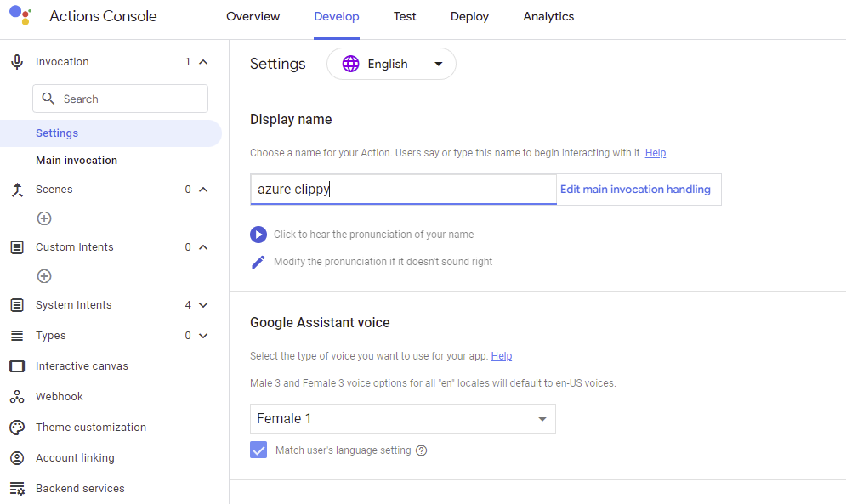Click the System Intents list icon
Viewport: 846px width, 504px height.
17,305
